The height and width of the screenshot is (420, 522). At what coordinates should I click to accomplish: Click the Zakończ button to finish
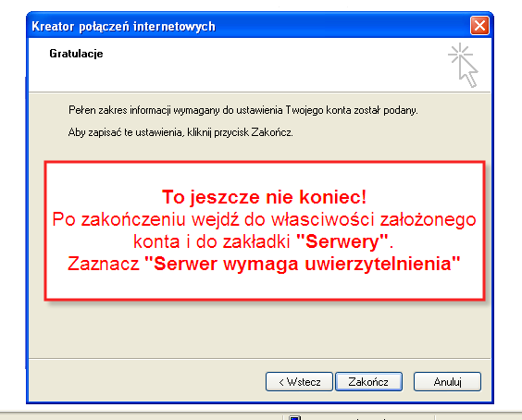[368, 381]
